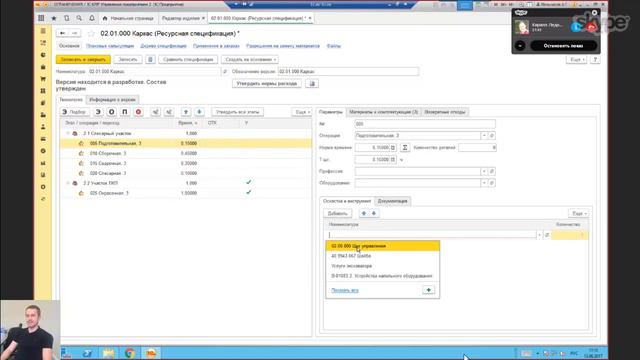Move tooling row up in Оснастка toolbar
Image resolution: width=640 pixels, height=360 pixels.
pyautogui.click(x=364, y=213)
